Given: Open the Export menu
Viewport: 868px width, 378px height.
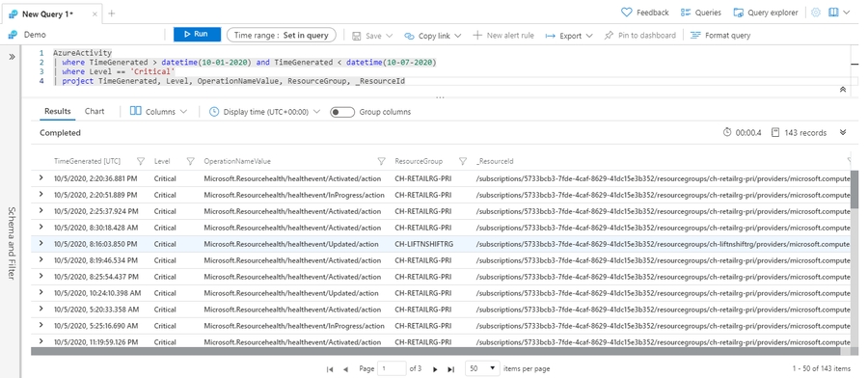Looking at the screenshot, I should [569, 36].
